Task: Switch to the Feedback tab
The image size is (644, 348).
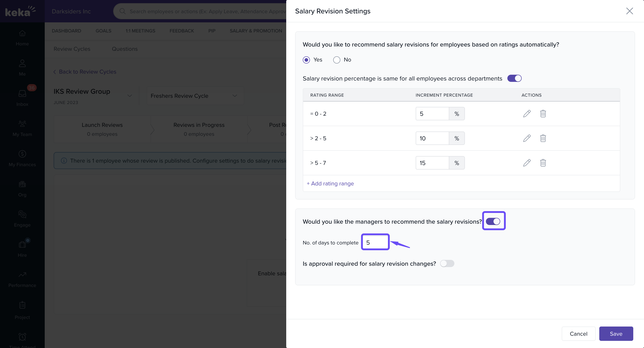Action: tap(182, 31)
